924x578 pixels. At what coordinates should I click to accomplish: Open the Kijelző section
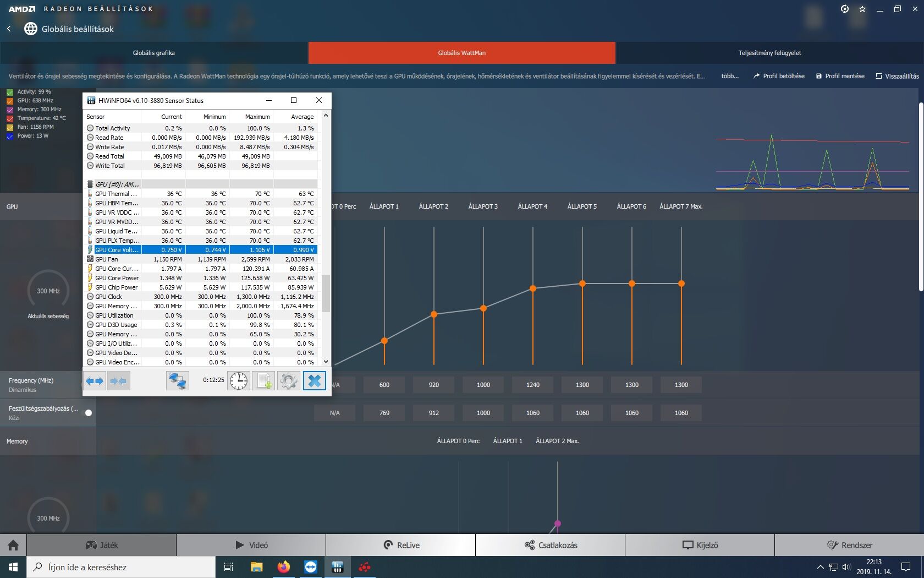(x=700, y=545)
